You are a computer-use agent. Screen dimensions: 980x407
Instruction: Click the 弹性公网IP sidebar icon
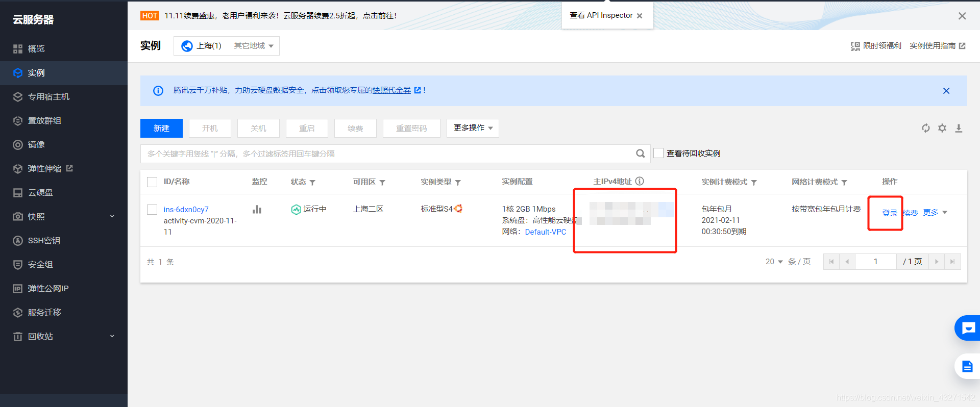[x=18, y=289]
